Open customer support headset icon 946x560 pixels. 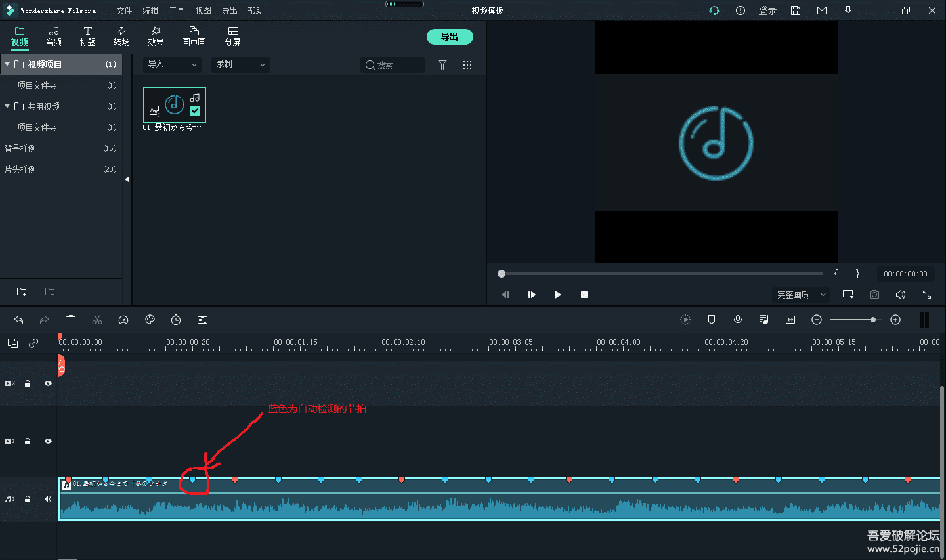[714, 11]
